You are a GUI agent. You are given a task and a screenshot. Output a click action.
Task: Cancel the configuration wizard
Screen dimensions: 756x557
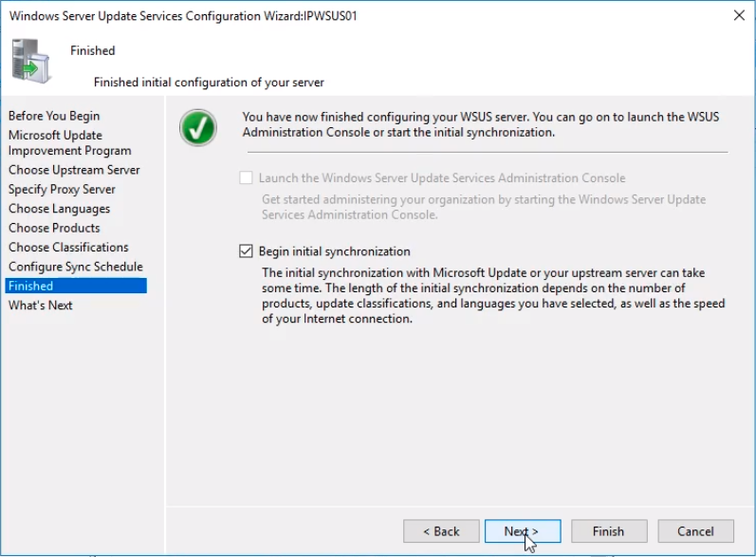695,531
